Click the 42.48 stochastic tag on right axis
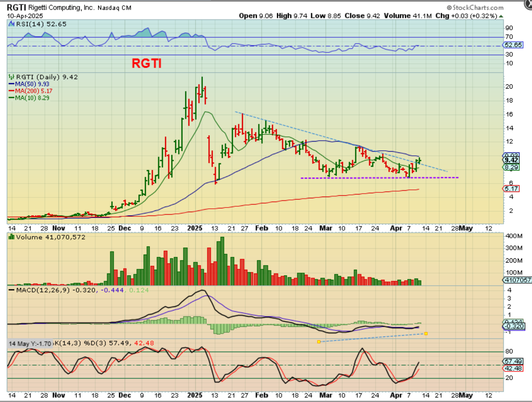The image size is (532, 402). point(513,368)
